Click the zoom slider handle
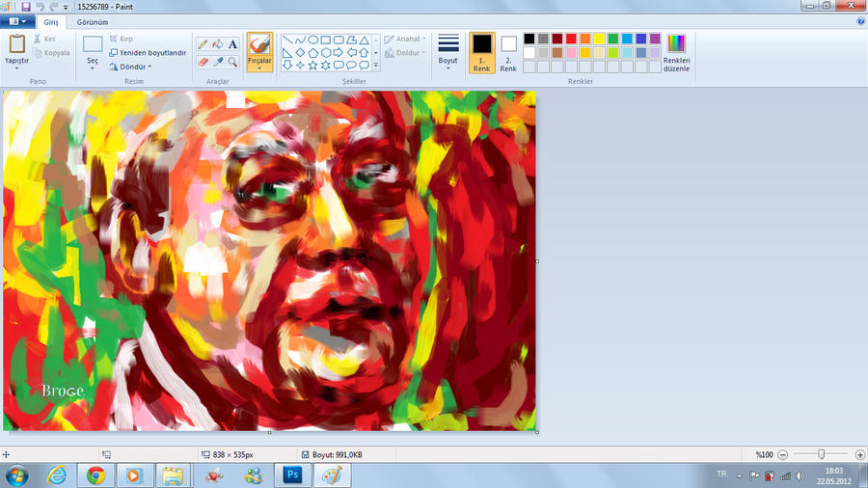Image resolution: width=868 pixels, height=488 pixels. point(821,454)
